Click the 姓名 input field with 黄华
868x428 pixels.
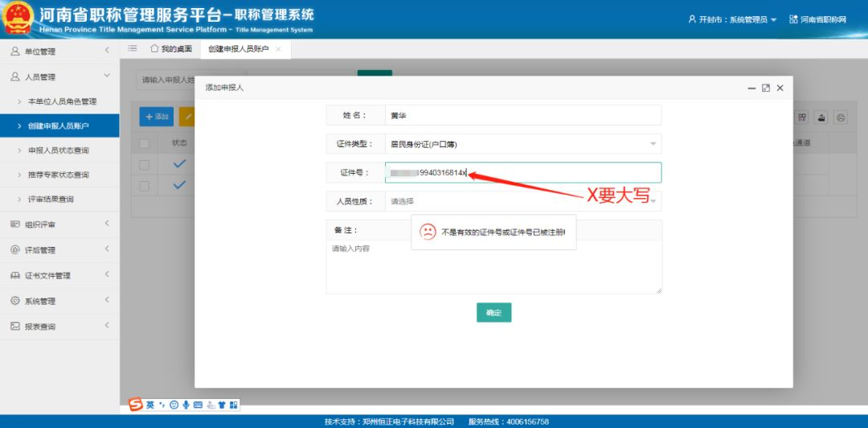click(x=522, y=115)
